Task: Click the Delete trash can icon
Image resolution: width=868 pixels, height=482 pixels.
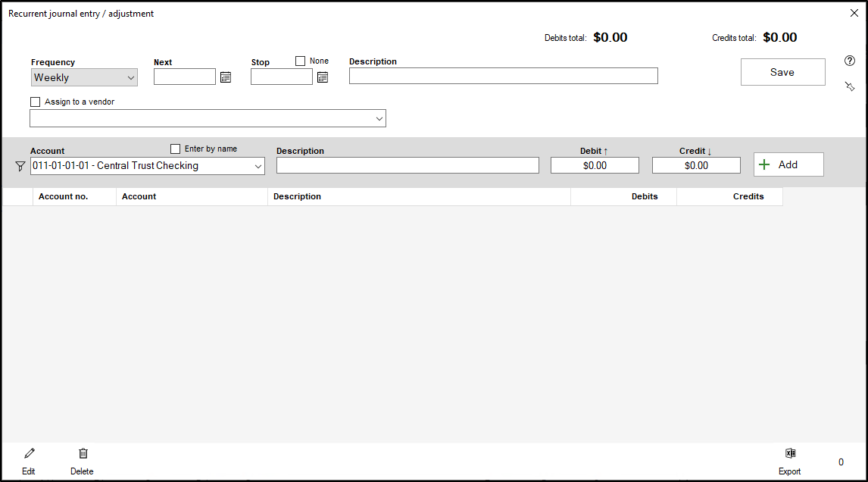Action: pyautogui.click(x=83, y=453)
